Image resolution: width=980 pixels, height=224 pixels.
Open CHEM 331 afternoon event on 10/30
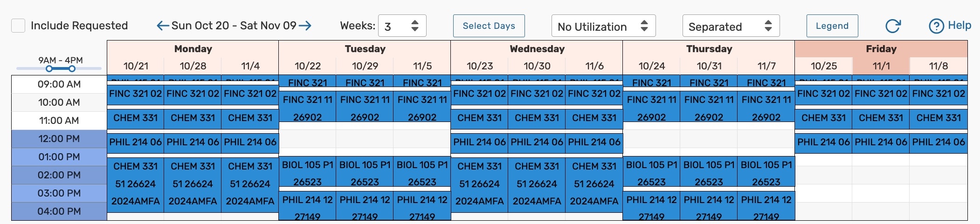pyautogui.click(x=537, y=184)
